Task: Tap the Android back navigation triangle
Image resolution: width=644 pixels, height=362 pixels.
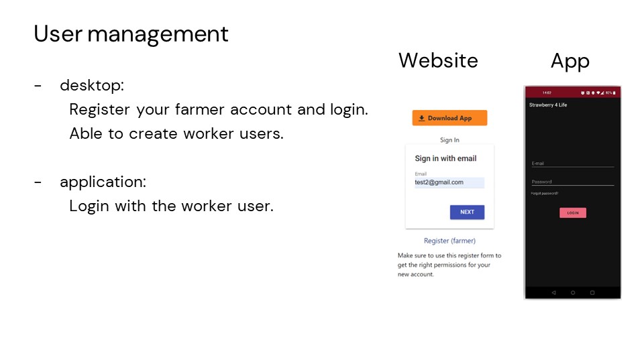Action: pos(553,293)
